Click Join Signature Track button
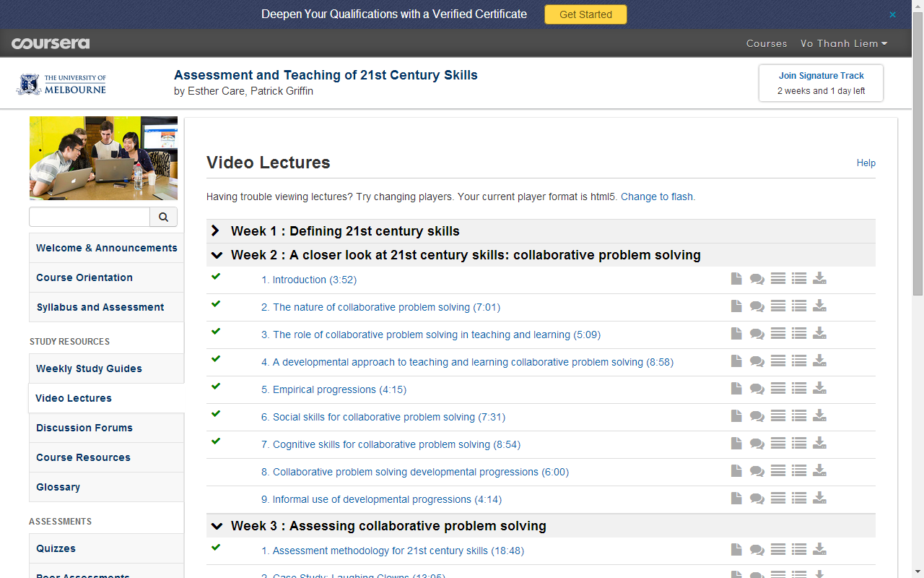Image resolution: width=924 pixels, height=578 pixels. point(821,83)
